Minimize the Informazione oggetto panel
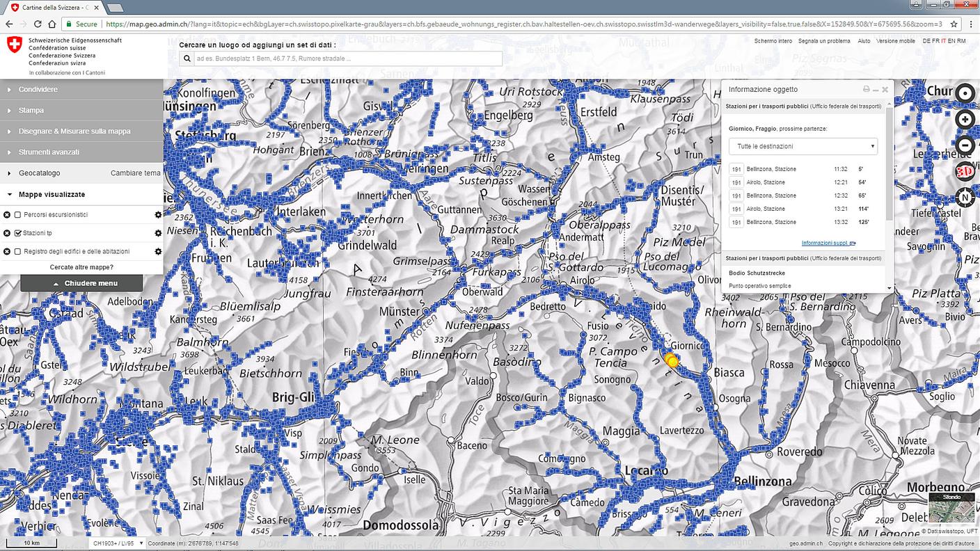The width and height of the screenshot is (980, 551). [x=876, y=89]
